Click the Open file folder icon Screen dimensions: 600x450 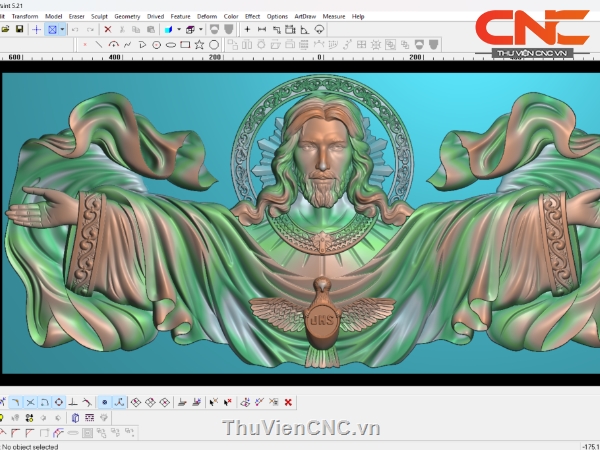click(x=6, y=30)
